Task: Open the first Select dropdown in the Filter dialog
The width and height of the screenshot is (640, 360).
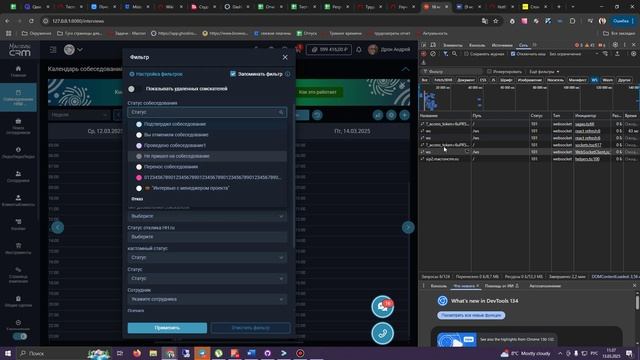Action: (207, 216)
